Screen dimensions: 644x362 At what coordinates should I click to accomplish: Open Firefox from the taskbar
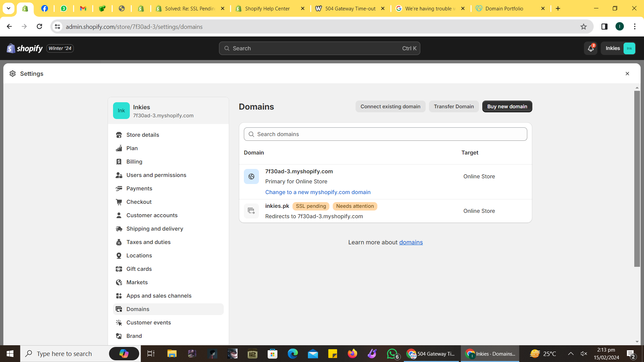click(352, 354)
